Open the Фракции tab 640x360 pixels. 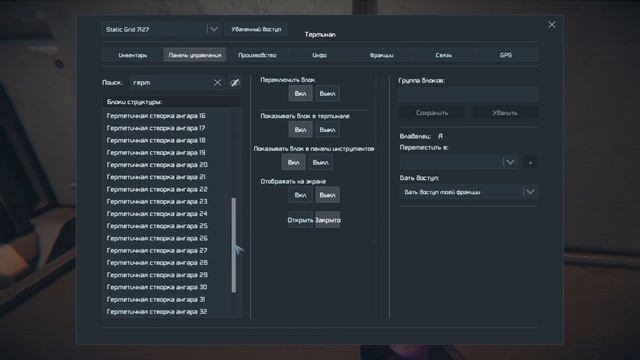coord(382,55)
